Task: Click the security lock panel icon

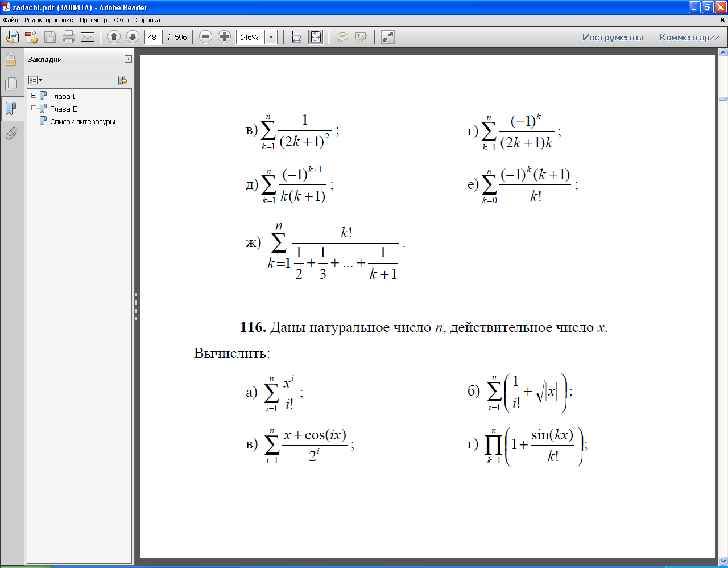Action: click(x=11, y=60)
